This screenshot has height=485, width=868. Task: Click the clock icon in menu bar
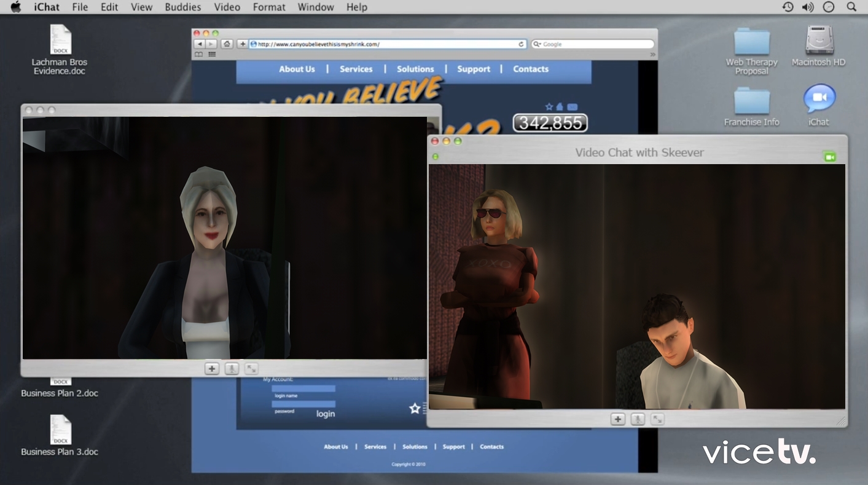(829, 7)
